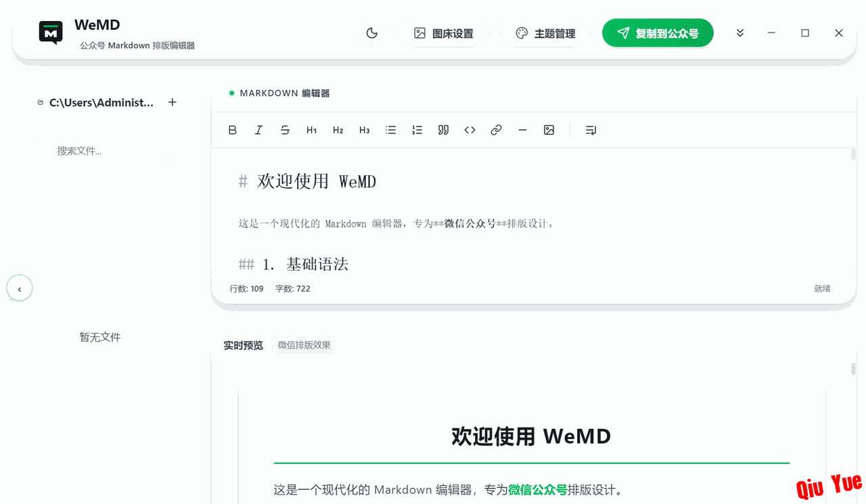866x504 pixels.
Task: Apply italic formatting
Action: click(x=258, y=130)
